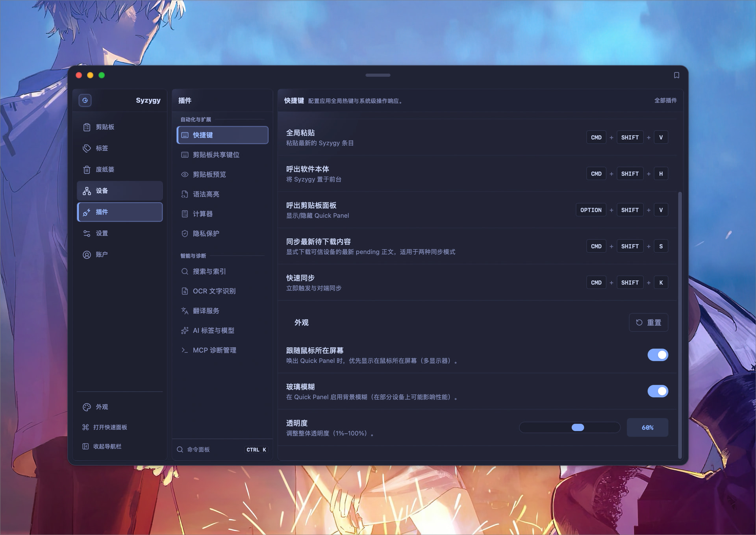Click the translate icon beside 翻译服务
This screenshot has width=756, height=535.
[185, 311]
